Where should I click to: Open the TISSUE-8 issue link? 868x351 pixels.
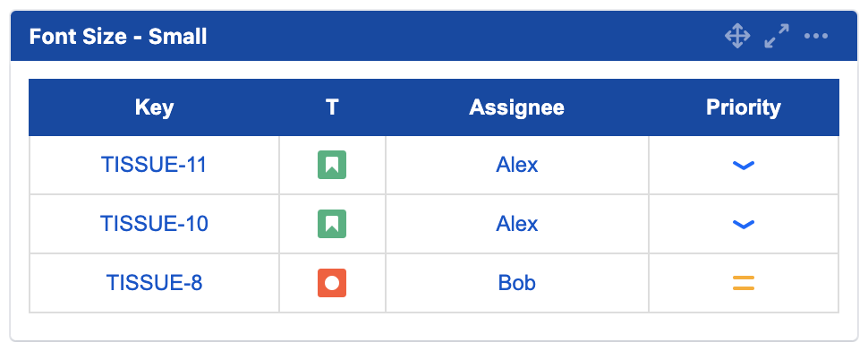click(154, 284)
